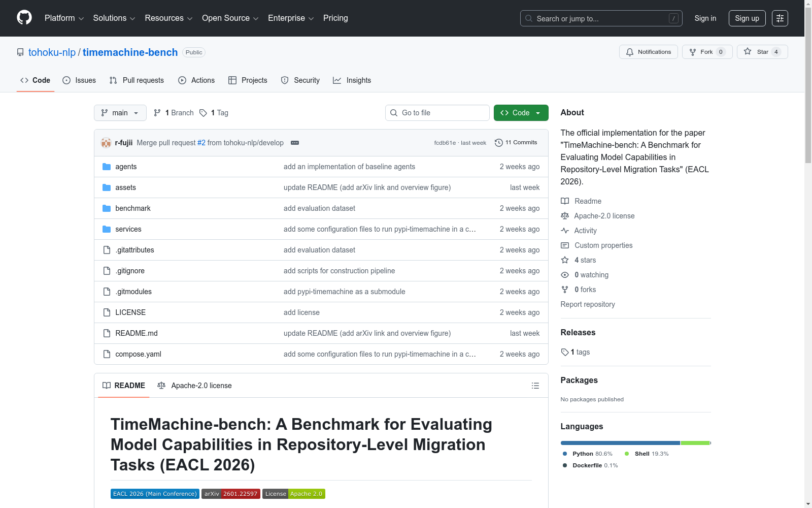Screen dimensions: 812x508
Task: Click the scale icon beside Apache-2.0 license in About
Action: [x=565, y=216]
